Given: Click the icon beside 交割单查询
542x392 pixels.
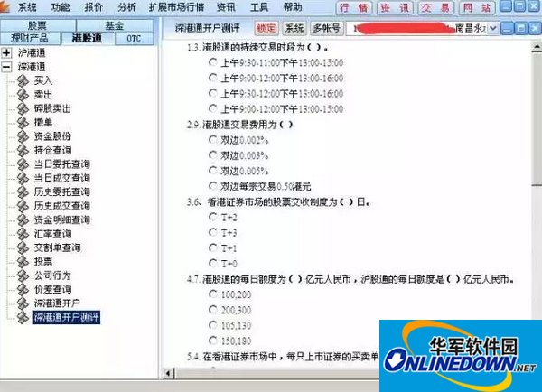Looking at the screenshot, I should click(23, 247).
